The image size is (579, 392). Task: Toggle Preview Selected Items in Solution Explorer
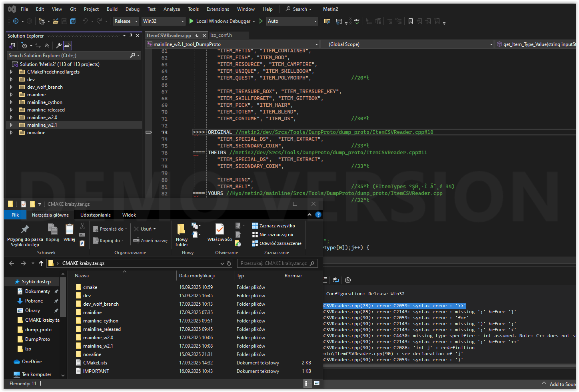pyautogui.click(x=68, y=46)
